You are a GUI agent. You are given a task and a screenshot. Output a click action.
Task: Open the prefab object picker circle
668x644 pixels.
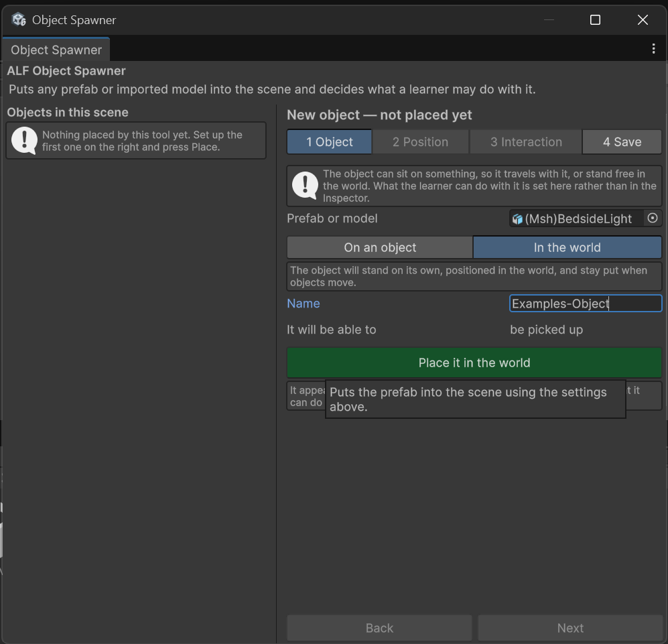[x=652, y=218]
